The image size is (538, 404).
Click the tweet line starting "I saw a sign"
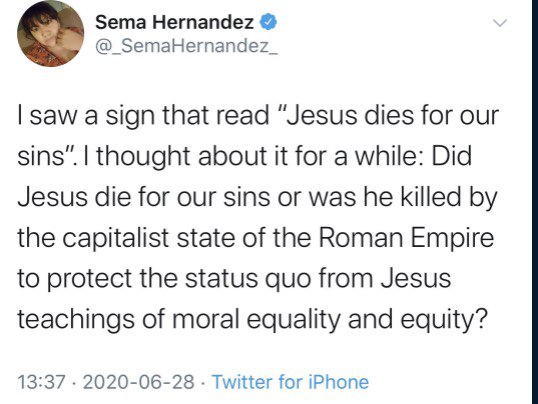[258, 116]
